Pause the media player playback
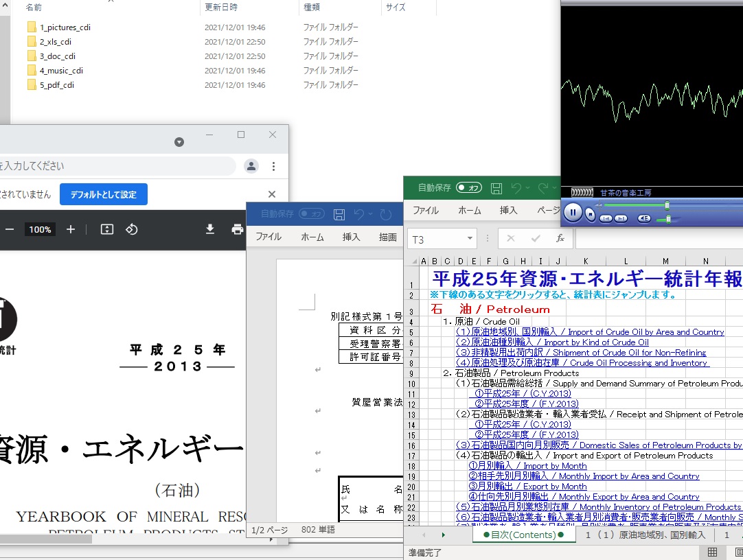 572,213
